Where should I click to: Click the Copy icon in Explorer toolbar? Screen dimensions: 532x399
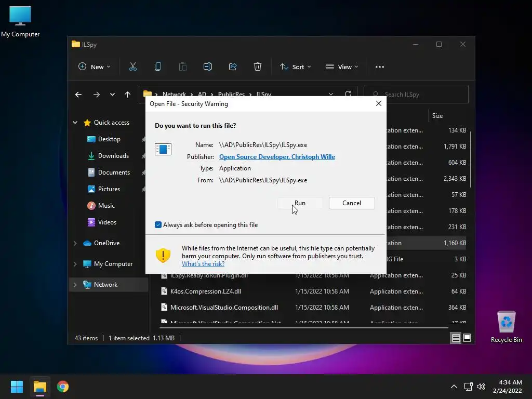pyautogui.click(x=158, y=67)
